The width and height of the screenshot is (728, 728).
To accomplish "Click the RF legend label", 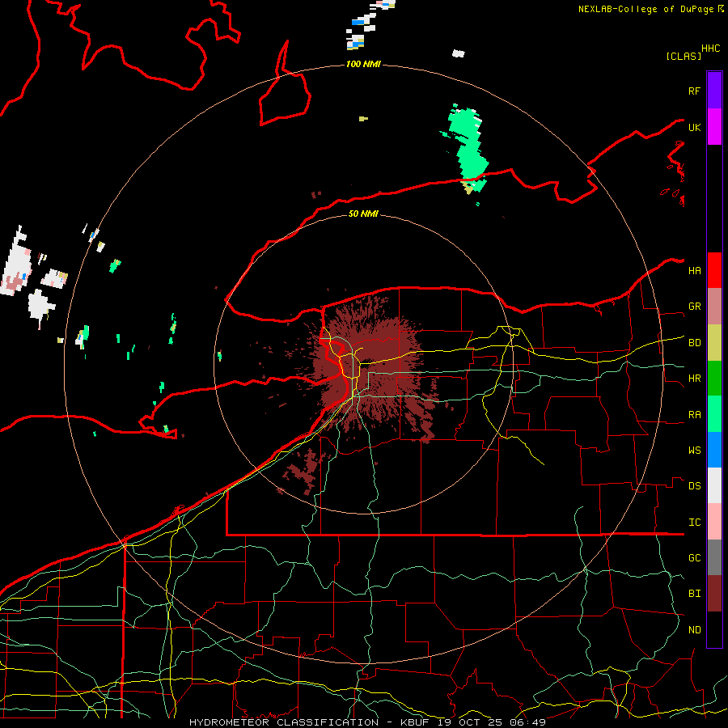I will click(694, 91).
